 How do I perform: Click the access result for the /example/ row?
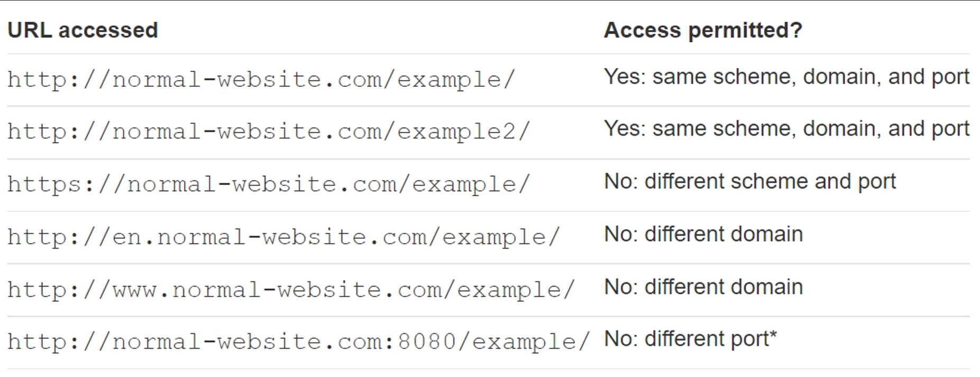point(786,77)
